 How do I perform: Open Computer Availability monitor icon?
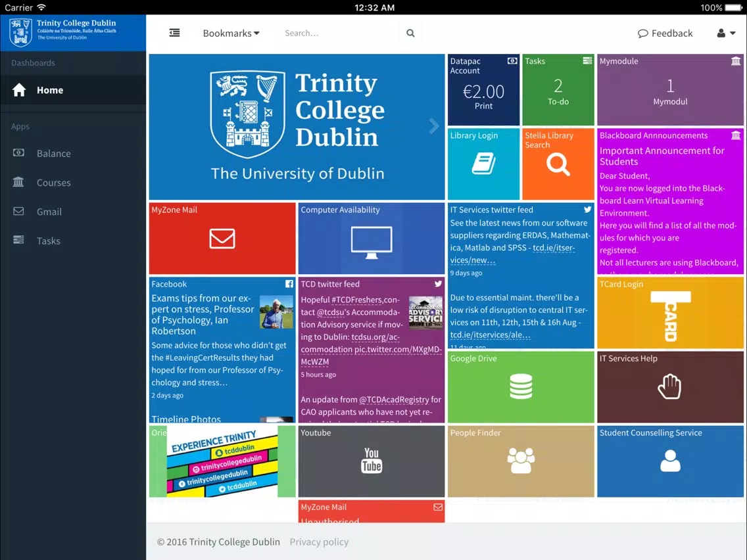tap(372, 243)
